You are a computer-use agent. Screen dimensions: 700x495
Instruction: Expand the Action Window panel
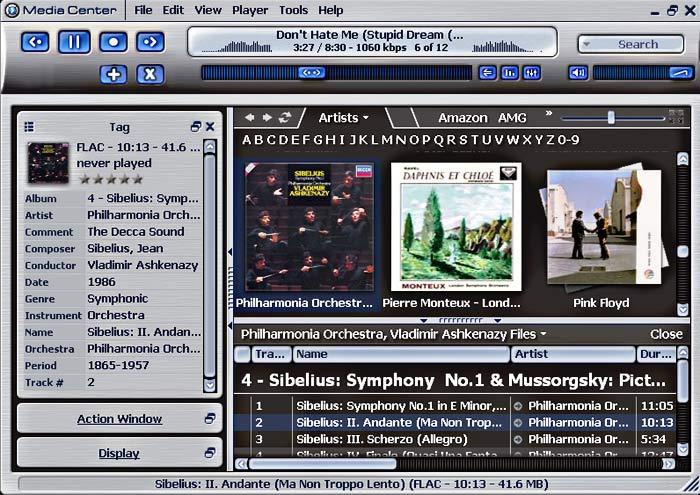click(119, 419)
